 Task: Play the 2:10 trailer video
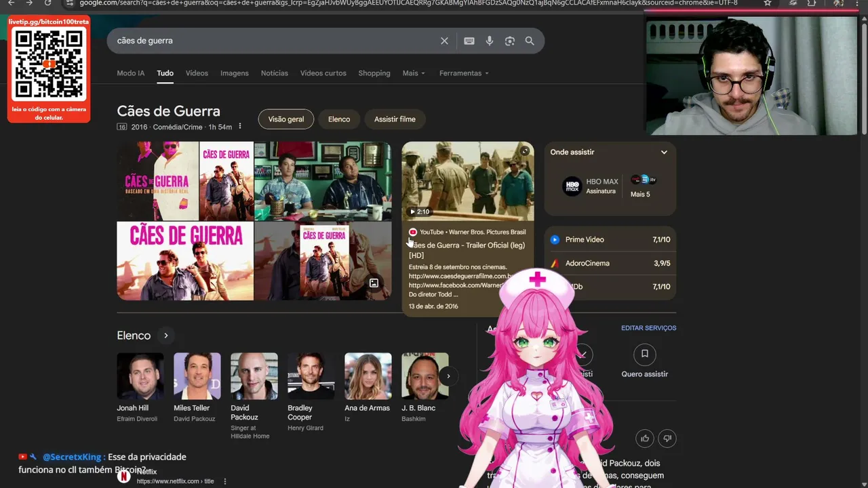click(420, 211)
